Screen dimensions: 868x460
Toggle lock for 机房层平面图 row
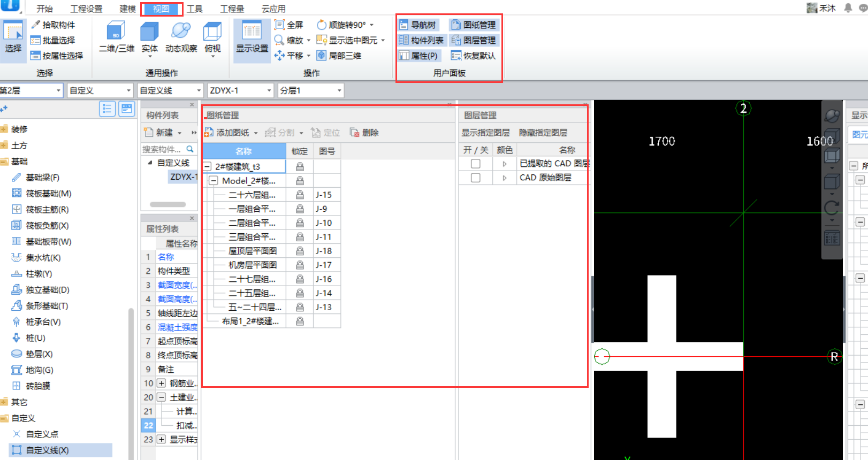(300, 265)
